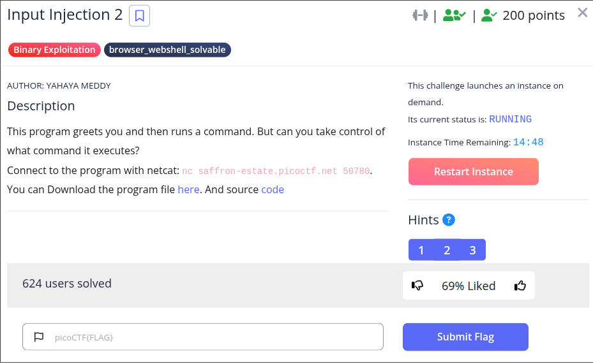Select the browser_webshell_solvable tag
The height and width of the screenshot is (364, 593).
click(x=167, y=50)
